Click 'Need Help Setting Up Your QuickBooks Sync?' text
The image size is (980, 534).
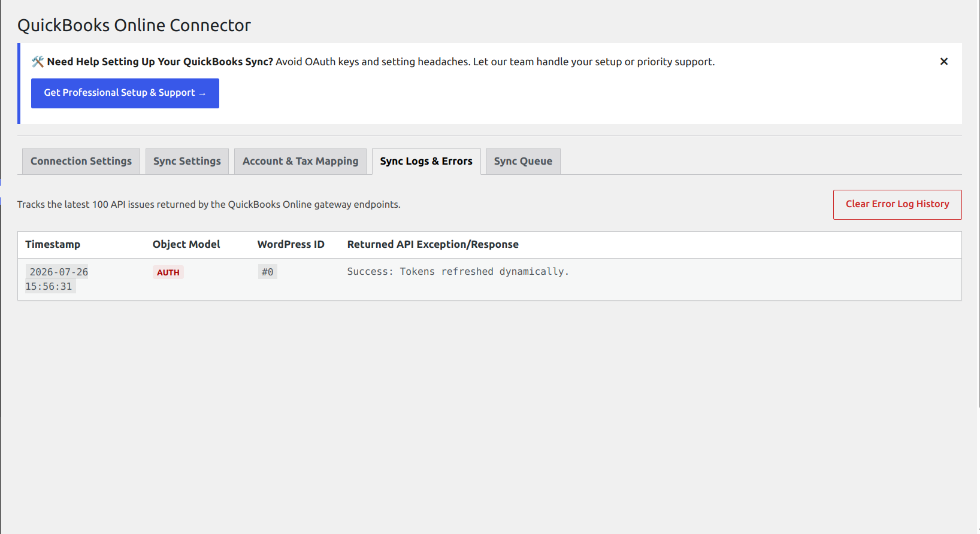(160, 62)
